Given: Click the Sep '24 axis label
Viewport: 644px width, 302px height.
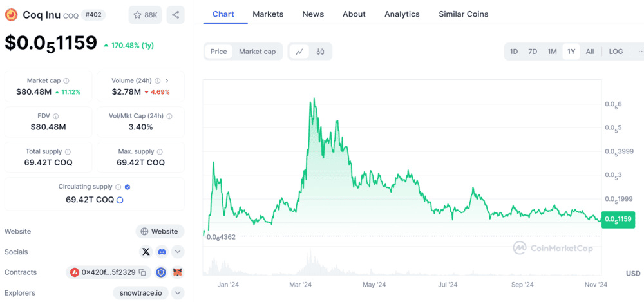Looking at the screenshot, I should [x=522, y=285].
